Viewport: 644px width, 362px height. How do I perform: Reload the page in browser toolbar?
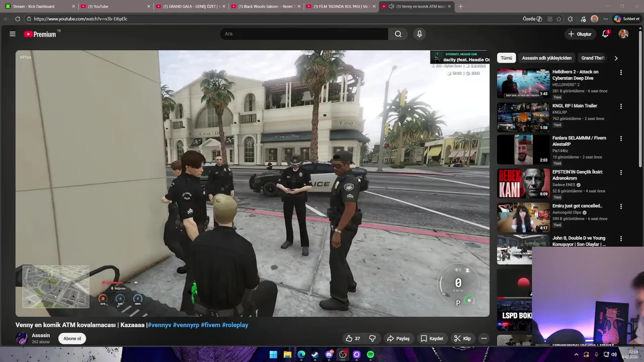[x=18, y=19]
